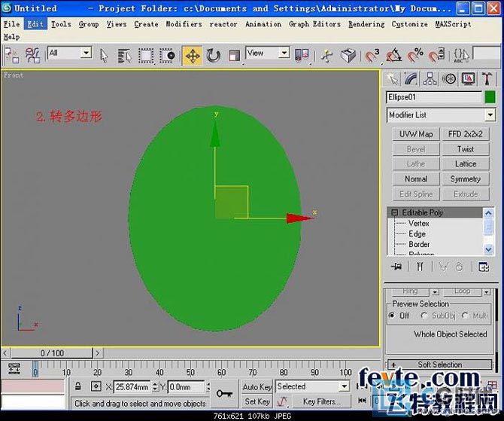Open Configure Modifier Sets
Image resolution: width=504 pixels, height=421 pixels.
tap(484, 267)
